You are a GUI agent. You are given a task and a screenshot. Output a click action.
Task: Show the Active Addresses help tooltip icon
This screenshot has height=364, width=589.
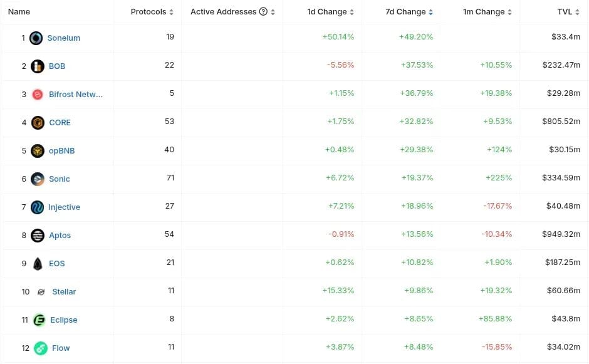click(263, 12)
